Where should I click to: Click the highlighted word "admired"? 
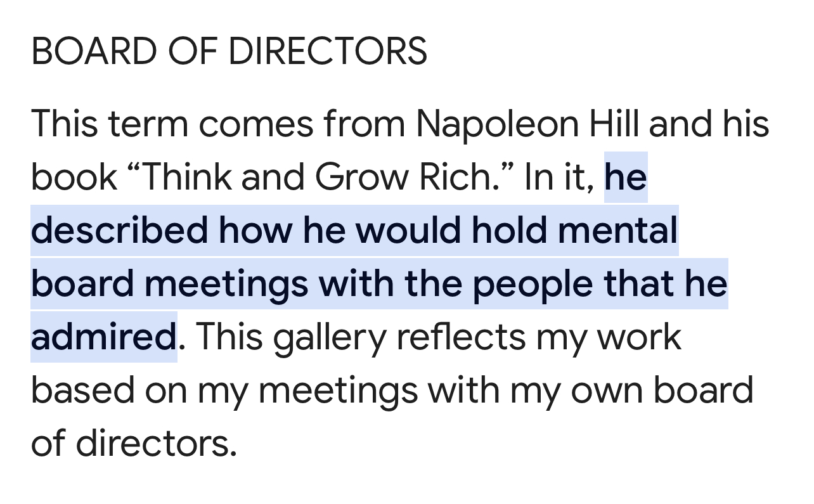tap(103, 337)
